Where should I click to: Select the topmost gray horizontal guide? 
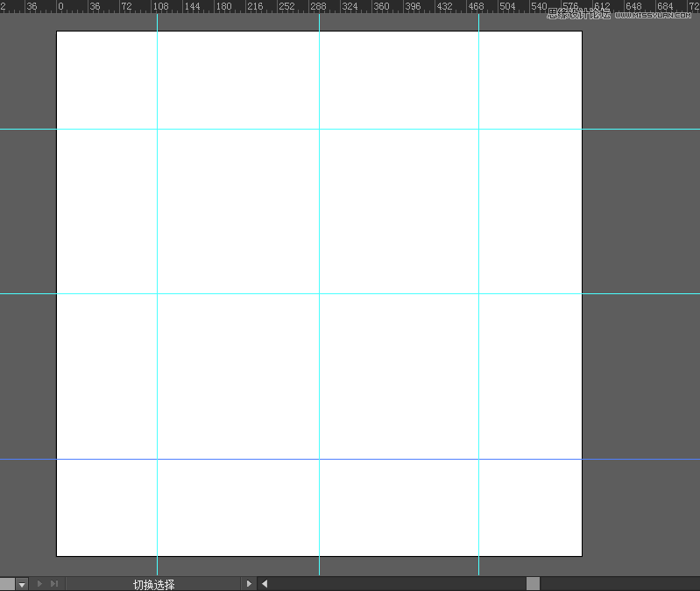(263, 129)
